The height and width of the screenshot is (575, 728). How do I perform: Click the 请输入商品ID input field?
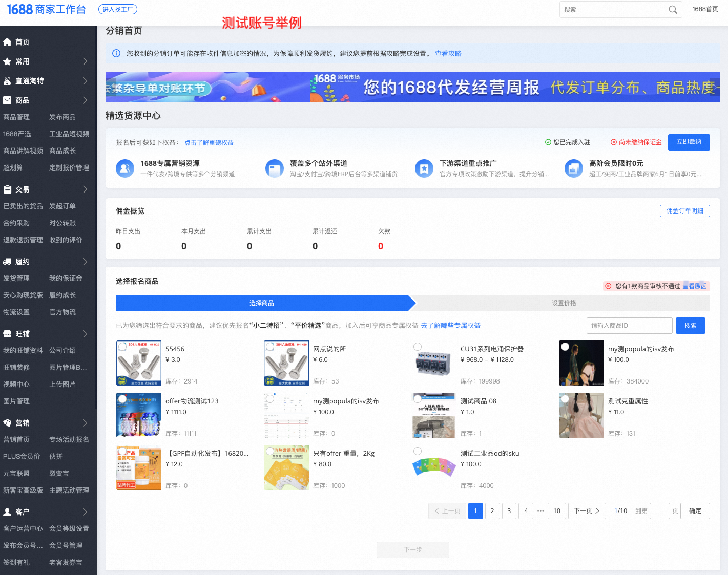coord(629,325)
